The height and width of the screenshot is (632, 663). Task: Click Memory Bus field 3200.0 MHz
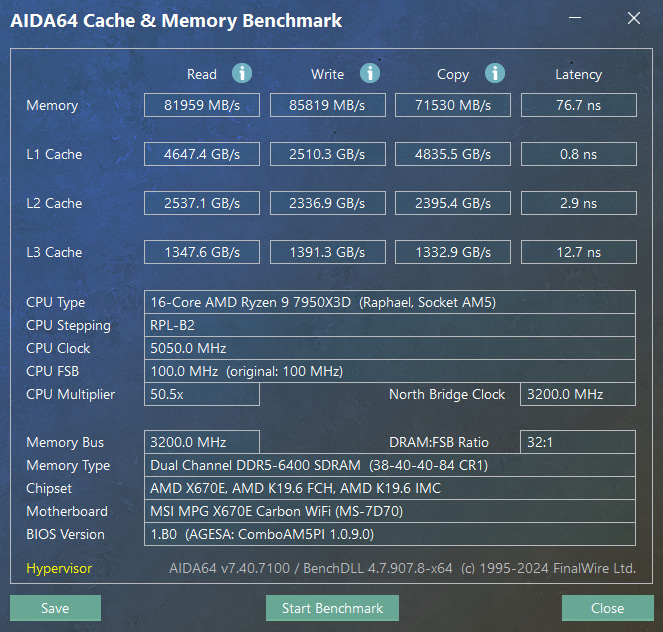202,442
